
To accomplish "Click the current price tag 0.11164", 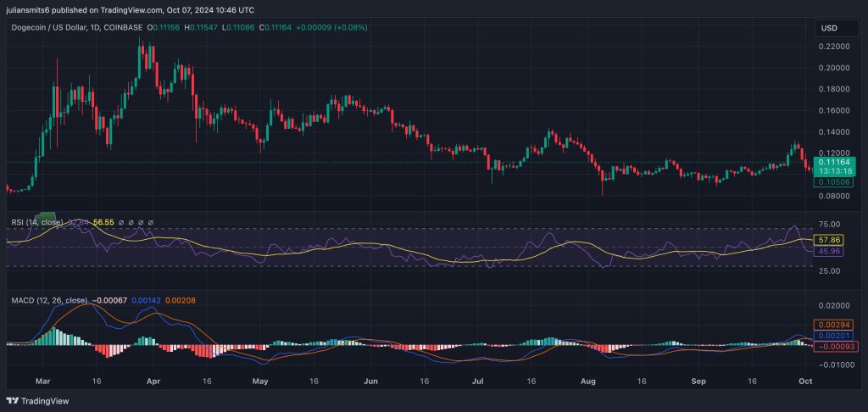I will [834, 161].
